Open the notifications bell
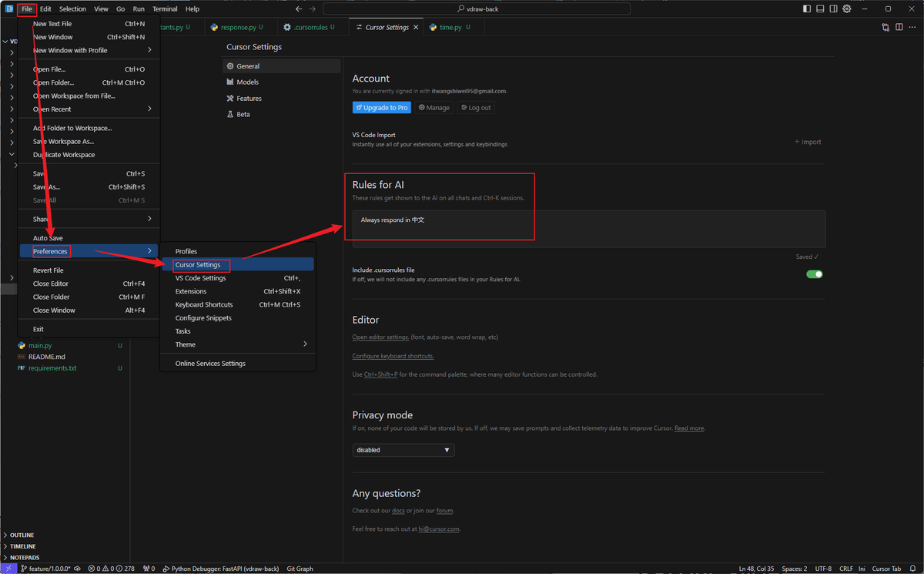 (912, 569)
